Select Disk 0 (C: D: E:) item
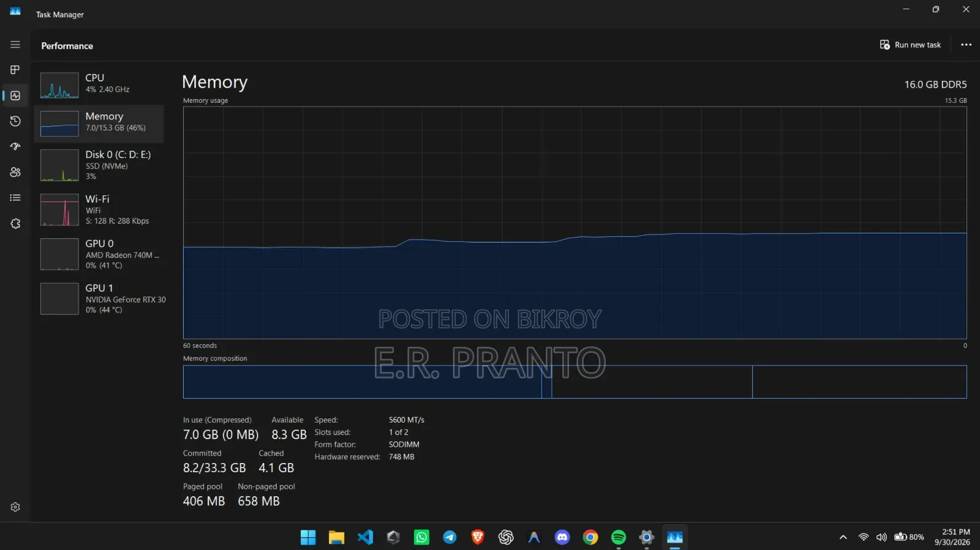This screenshot has height=550, width=980. pyautogui.click(x=99, y=165)
